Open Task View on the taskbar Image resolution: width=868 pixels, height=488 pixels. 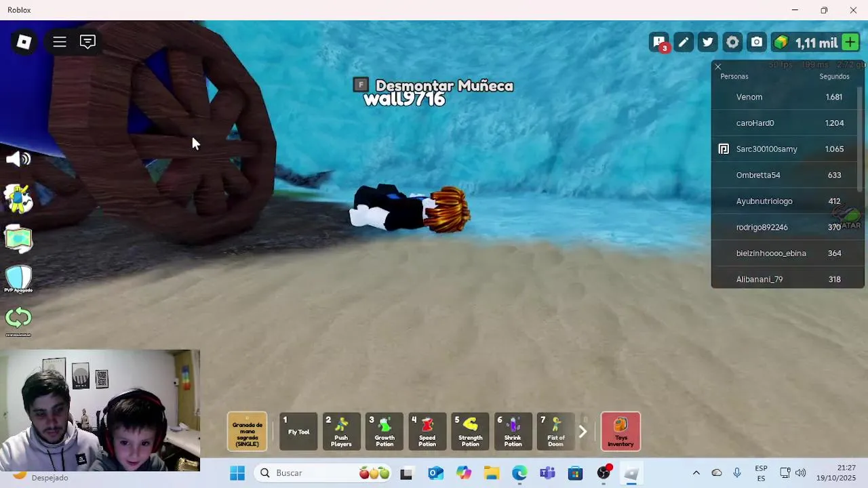pos(406,473)
